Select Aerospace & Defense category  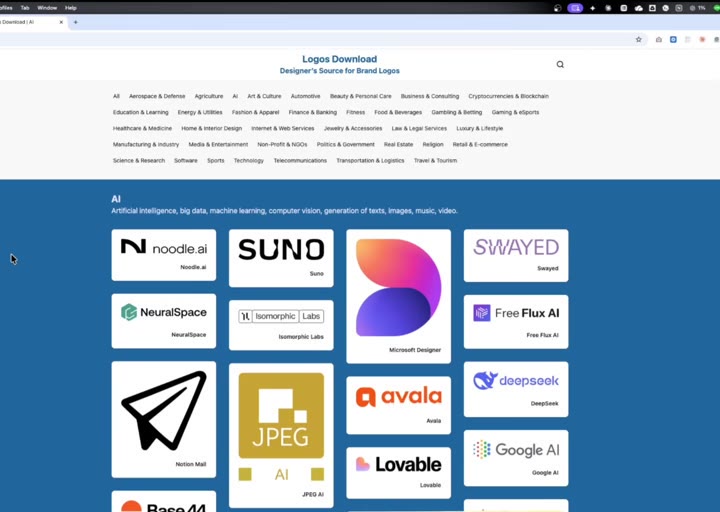[x=157, y=96]
